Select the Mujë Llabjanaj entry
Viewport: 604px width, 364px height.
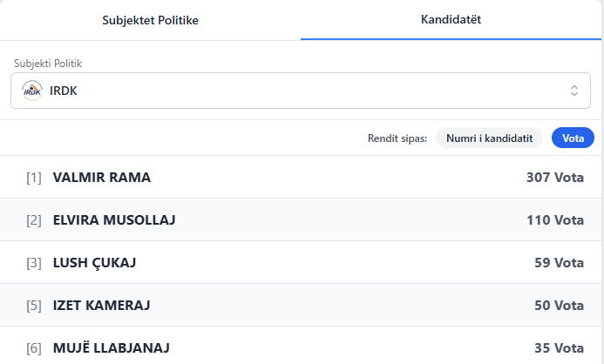coord(111,348)
